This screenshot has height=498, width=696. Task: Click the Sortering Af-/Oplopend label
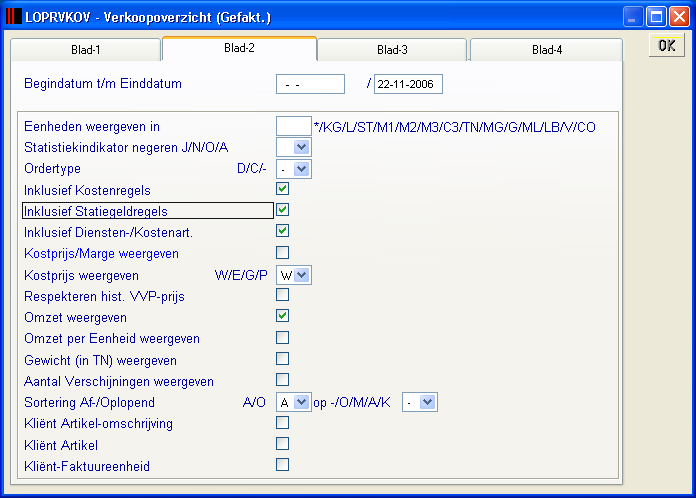[89, 403]
